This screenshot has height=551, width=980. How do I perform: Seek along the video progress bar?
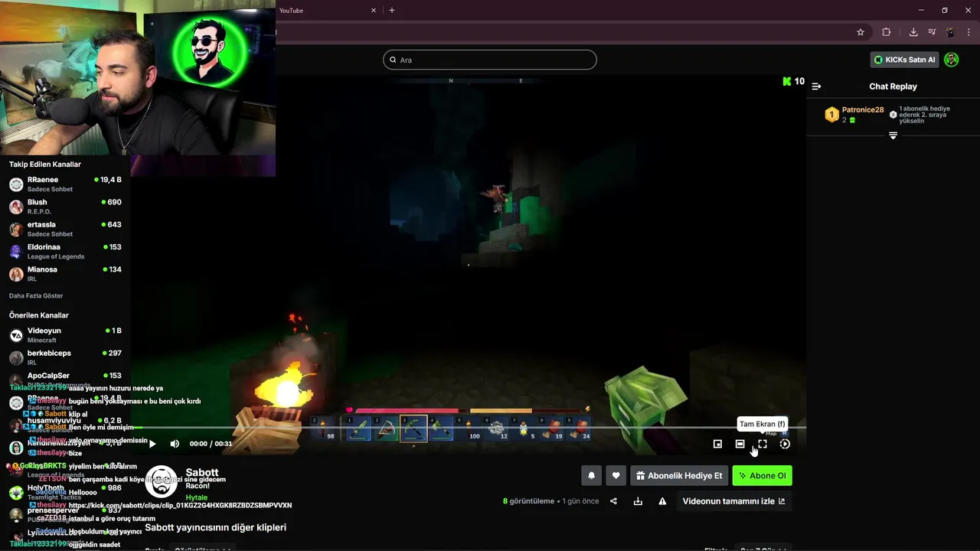click(x=470, y=427)
